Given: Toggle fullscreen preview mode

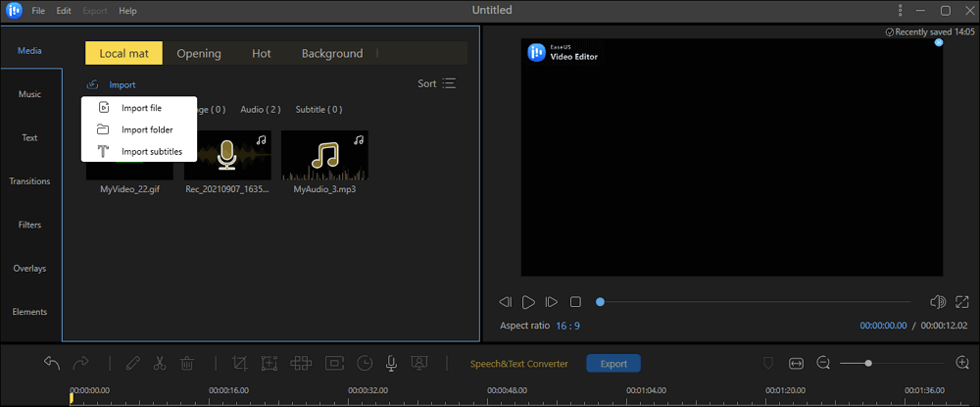Looking at the screenshot, I should click(x=962, y=302).
